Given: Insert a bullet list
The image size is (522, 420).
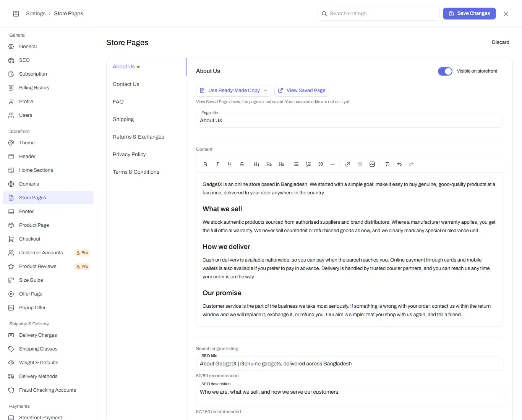Looking at the screenshot, I should [296, 164].
